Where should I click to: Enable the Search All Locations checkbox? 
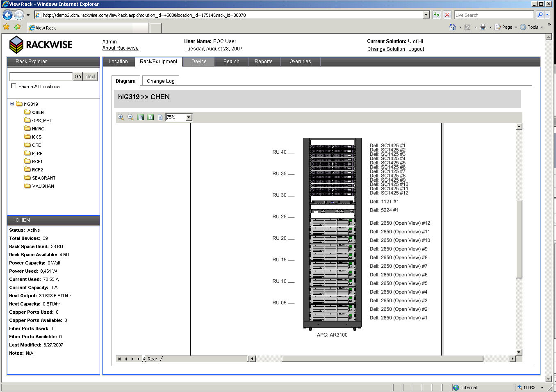(x=14, y=86)
